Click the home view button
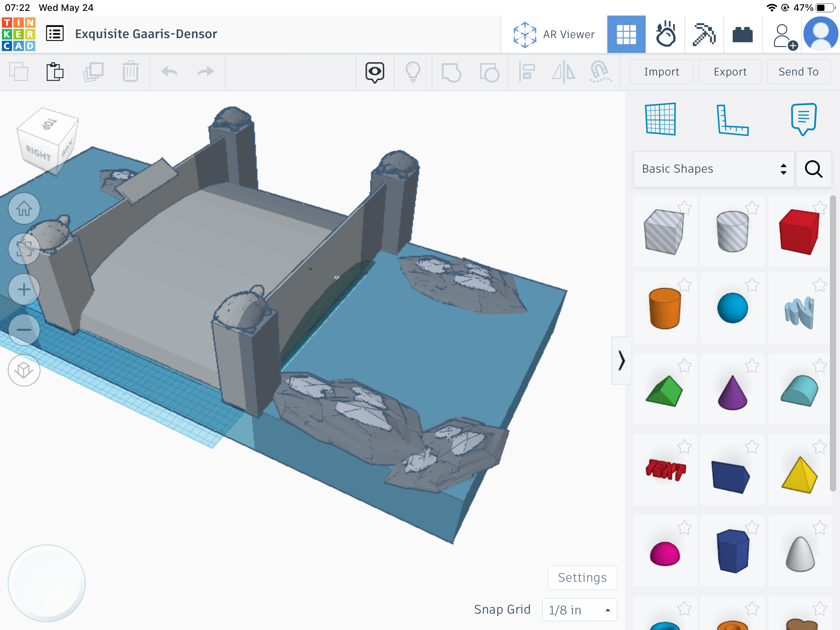 tap(24, 209)
